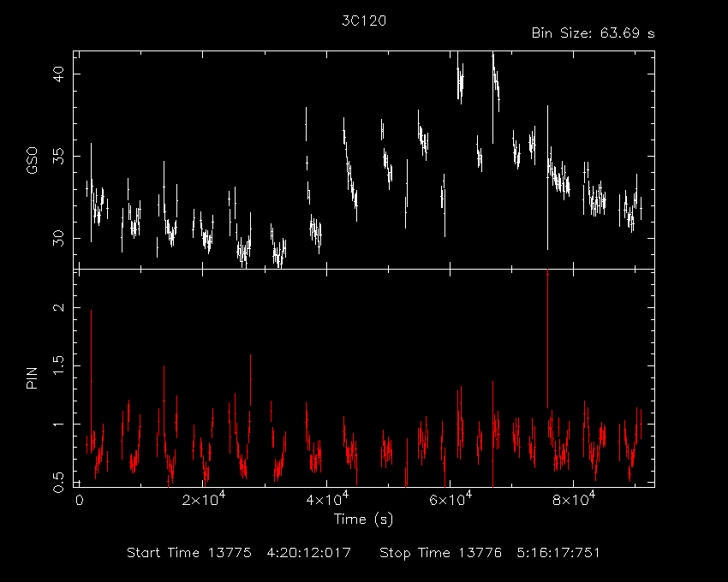Screen dimensions: 728x582
Task: Click the time axis label "8×10^4"
Action: tap(574, 499)
